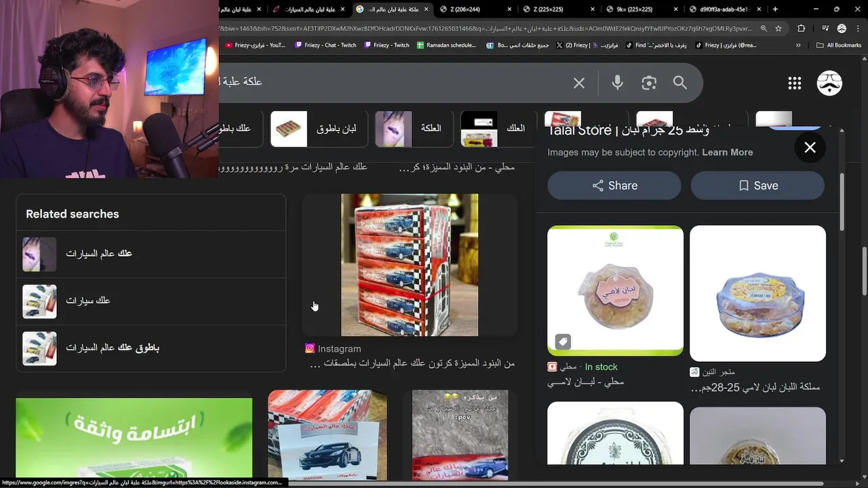Screen dimensions: 868x488
Task: Open a new browser tab
Action: [x=775, y=9]
